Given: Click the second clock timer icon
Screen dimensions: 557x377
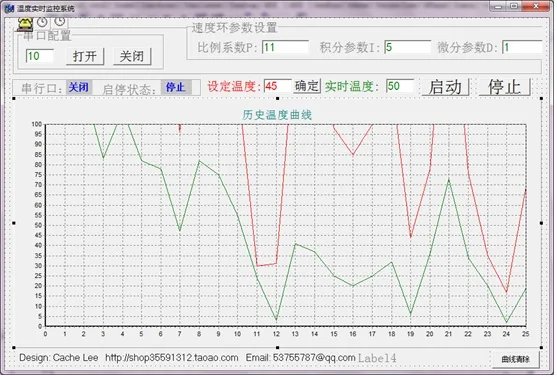Looking at the screenshot, I should [x=60, y=21].
